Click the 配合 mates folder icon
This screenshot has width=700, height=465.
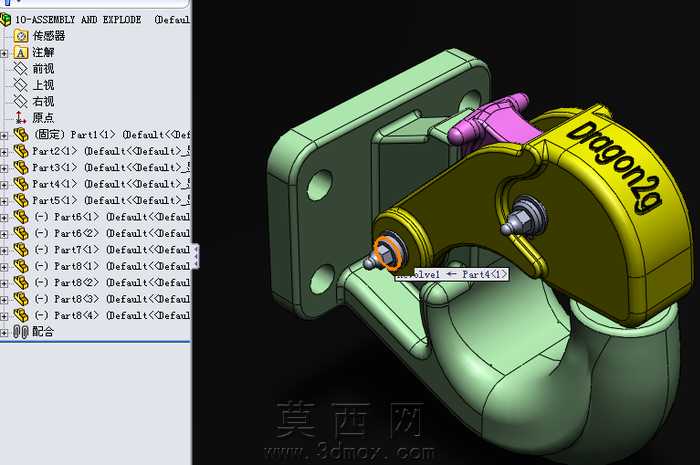point(21,332)
